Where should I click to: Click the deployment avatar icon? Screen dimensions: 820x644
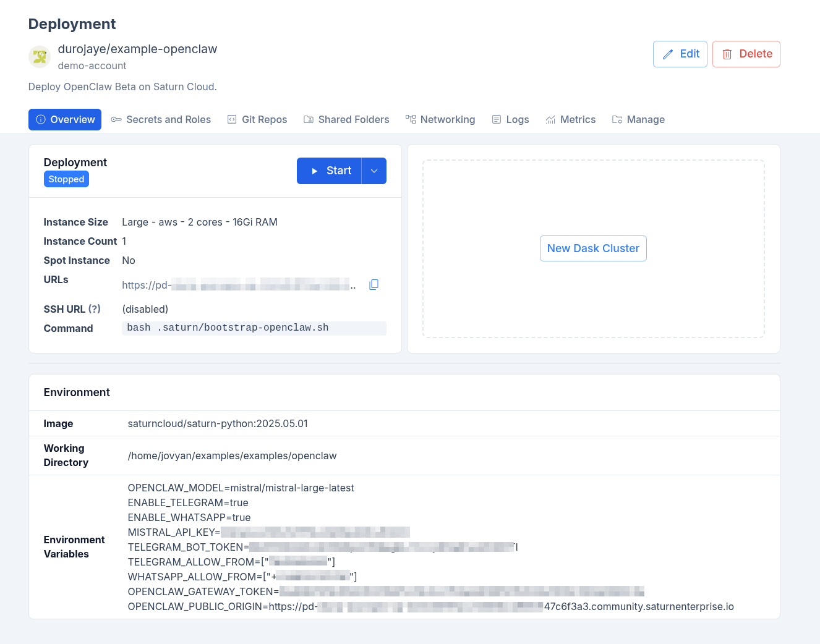[x=40, y=57]
